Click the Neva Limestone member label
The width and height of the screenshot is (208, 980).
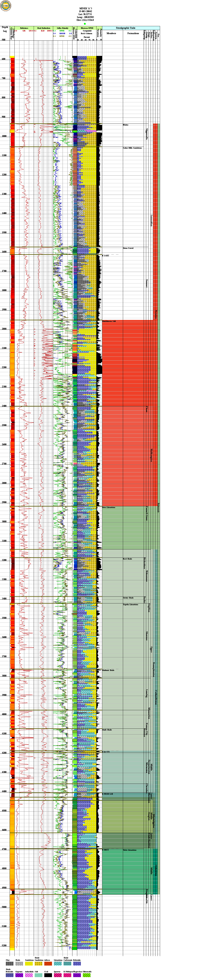click(x=109, y=507)
